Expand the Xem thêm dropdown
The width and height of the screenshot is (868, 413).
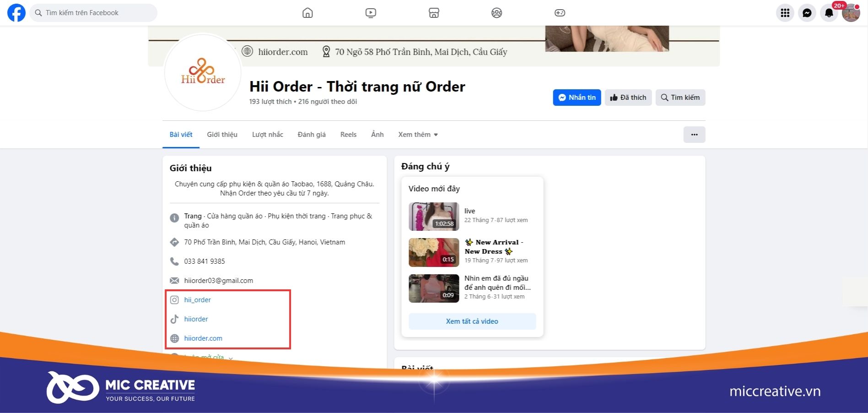[418, 135]
